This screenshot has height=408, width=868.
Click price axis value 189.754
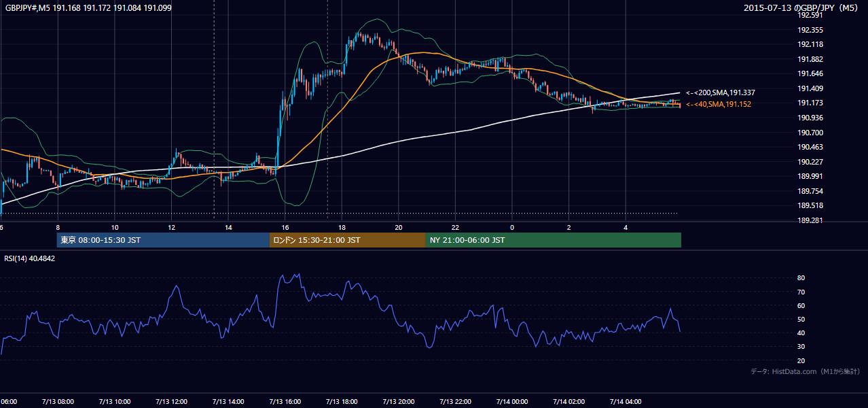click(x=810, y=191)
